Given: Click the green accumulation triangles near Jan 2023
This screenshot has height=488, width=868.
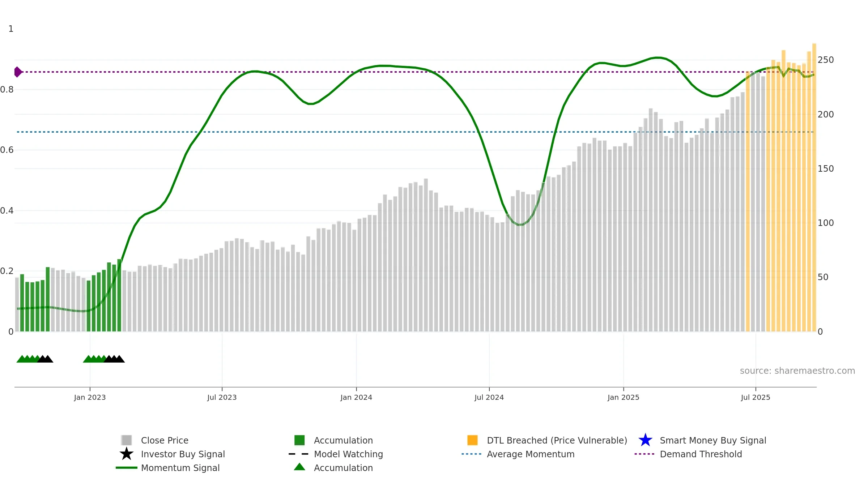Looking at the screenshot, I should 94,359.
